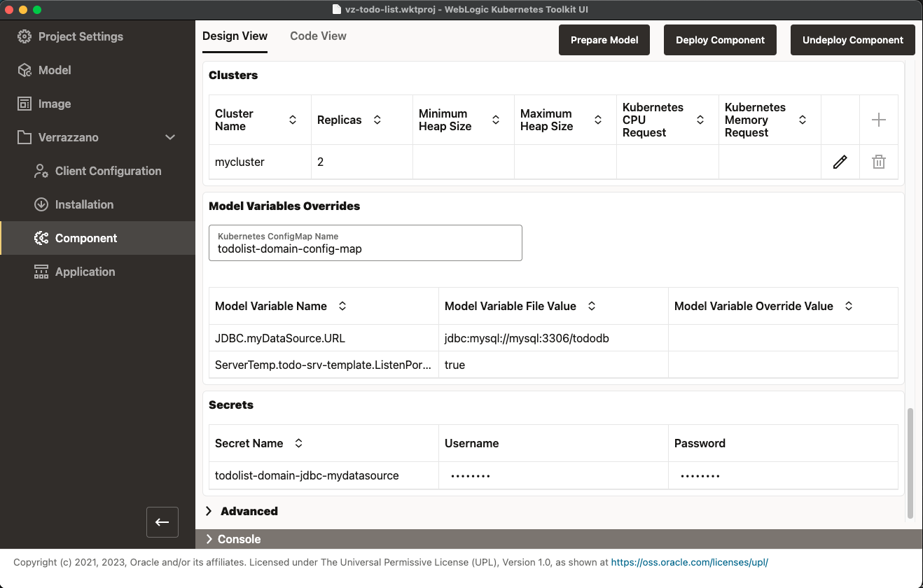Click Client Configuration person-gear icon

[x=41, y=171]
